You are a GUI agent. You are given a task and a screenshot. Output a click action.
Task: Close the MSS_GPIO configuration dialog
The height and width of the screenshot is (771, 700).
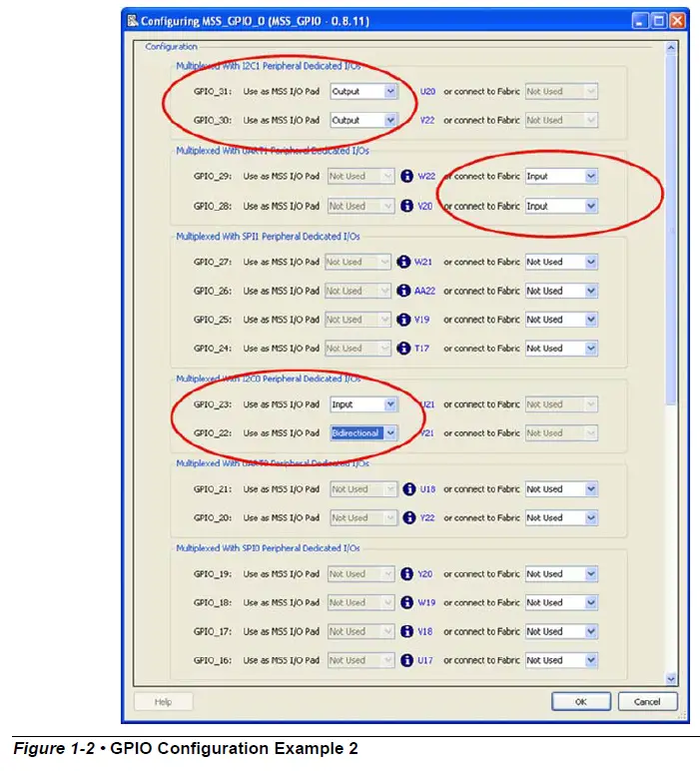tap(677, 21)
